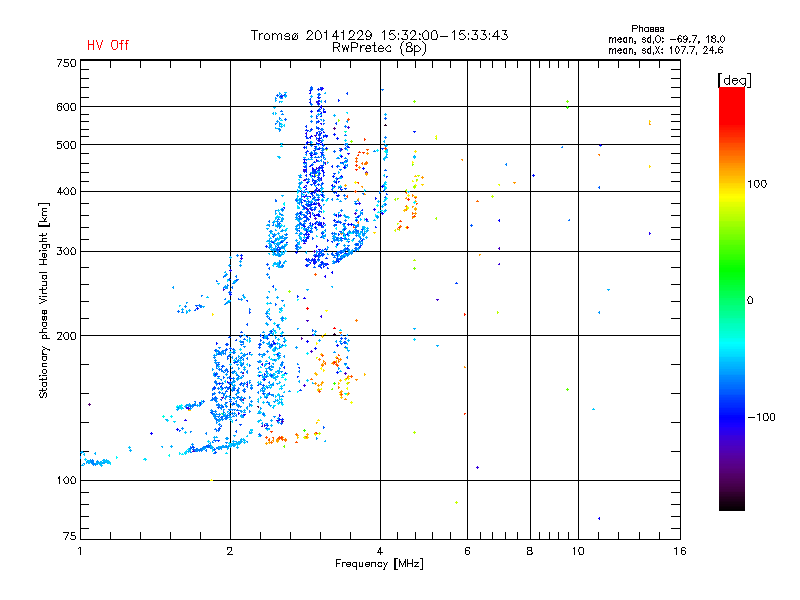Click the x-axis tick label '6'
The image size is (800, 600).
[467, 551]
